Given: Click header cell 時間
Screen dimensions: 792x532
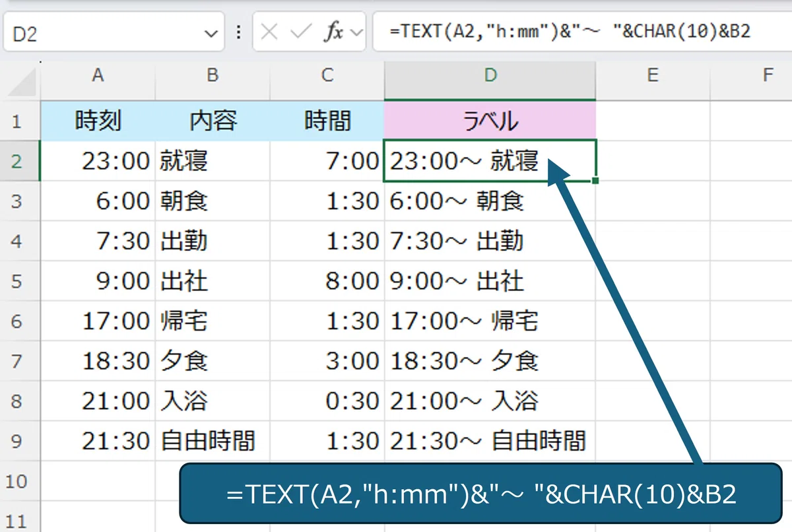Looking at the screenshot, I should pos(327,121).
